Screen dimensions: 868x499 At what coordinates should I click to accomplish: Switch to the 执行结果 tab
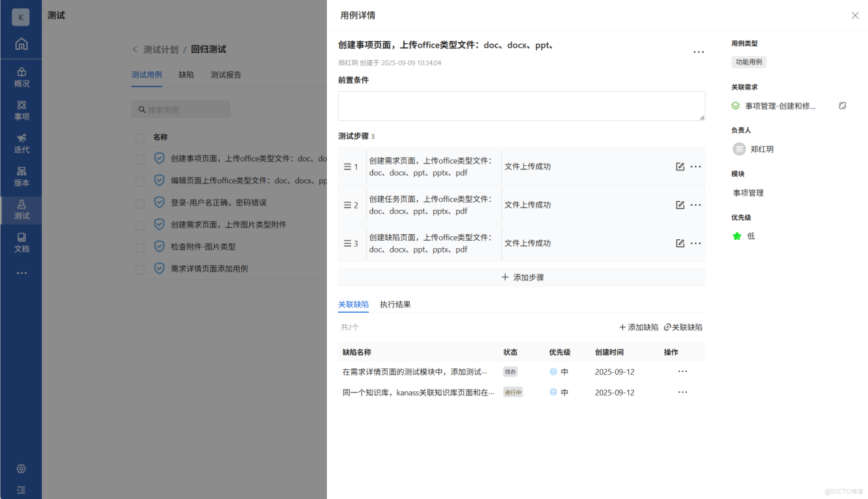[x=397, y=304]
